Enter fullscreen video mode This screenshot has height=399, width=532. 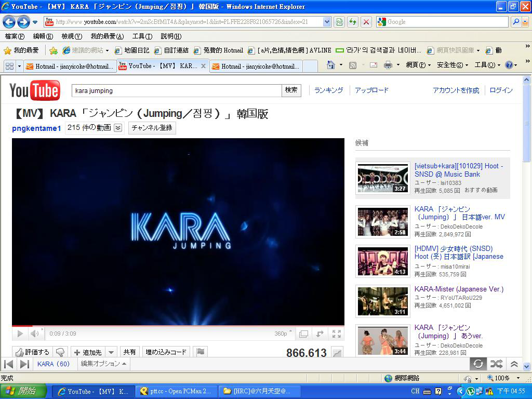pyautogui.click(x=336, y=334)
